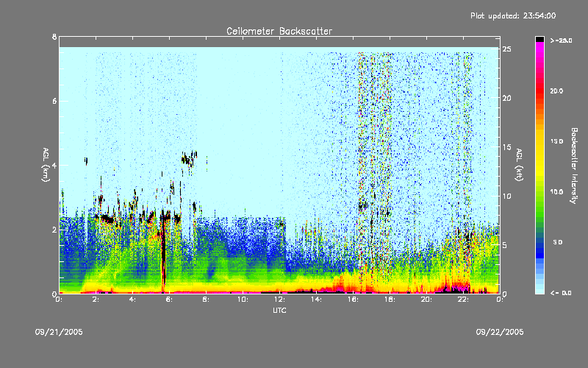This screenshot has width=588, height=368.
Task: Click the 4: hour tick label
Action: [x=133, y=300]
